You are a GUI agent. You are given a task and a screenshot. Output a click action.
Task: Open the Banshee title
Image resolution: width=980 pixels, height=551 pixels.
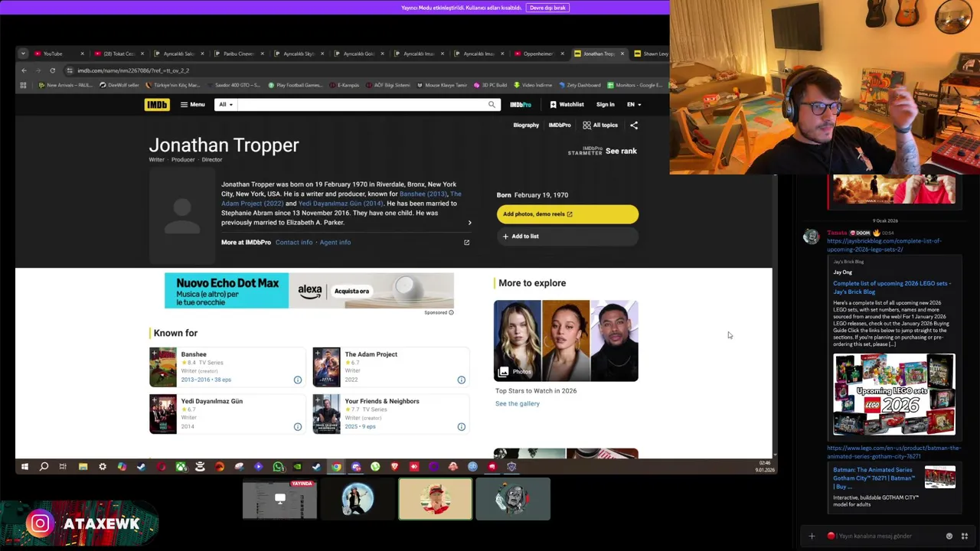tap(194, 354)
